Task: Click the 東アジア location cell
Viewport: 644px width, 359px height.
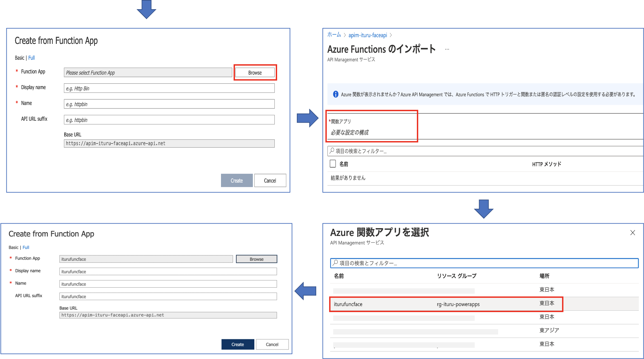Action: 549,330
